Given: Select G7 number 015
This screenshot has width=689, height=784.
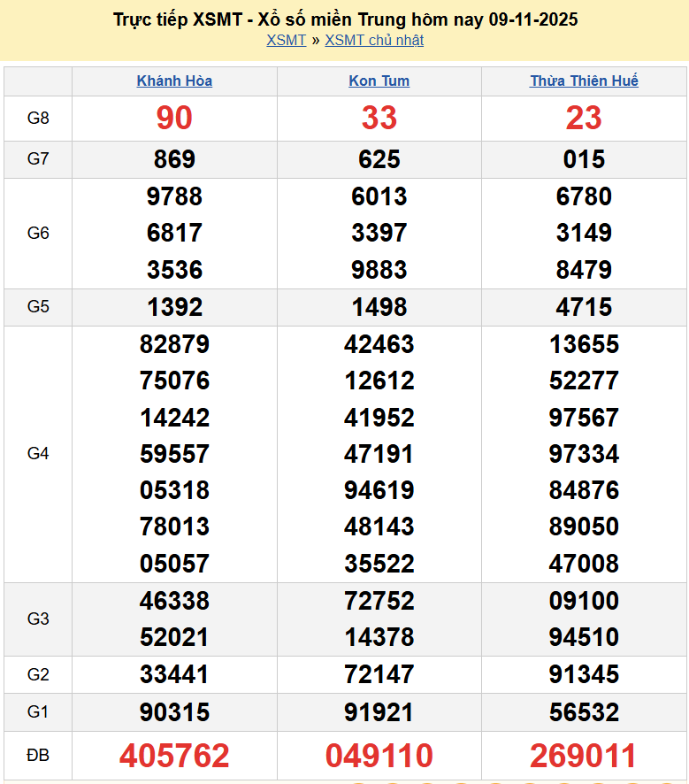Looking at the screenshot, I should 584,159.
